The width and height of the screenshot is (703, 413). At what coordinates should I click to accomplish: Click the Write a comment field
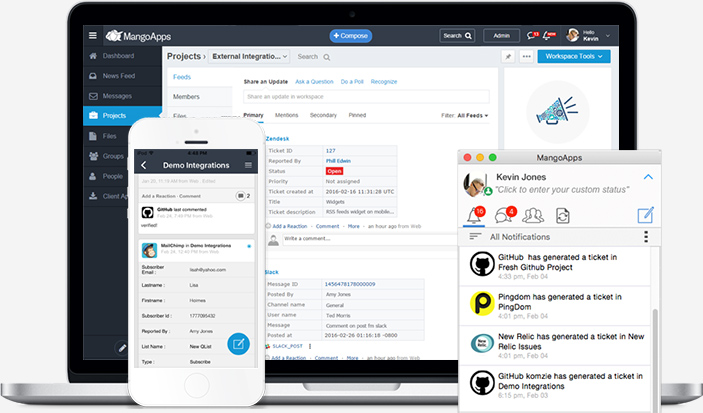370,239
